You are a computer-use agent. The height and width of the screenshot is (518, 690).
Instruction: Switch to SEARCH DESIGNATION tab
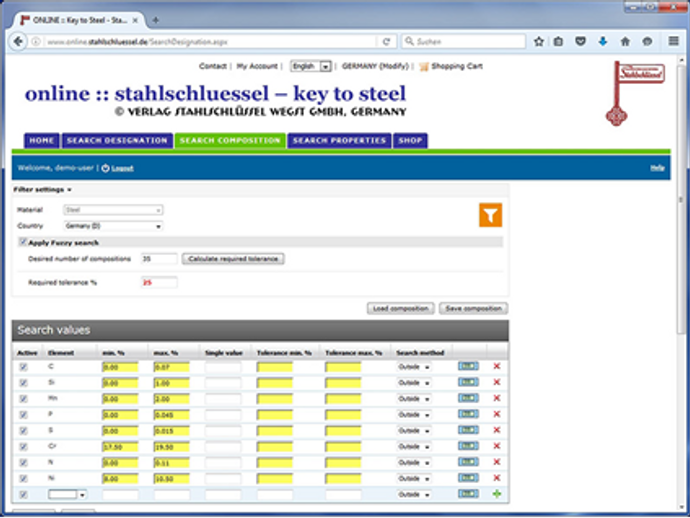(x=117, y=140)
